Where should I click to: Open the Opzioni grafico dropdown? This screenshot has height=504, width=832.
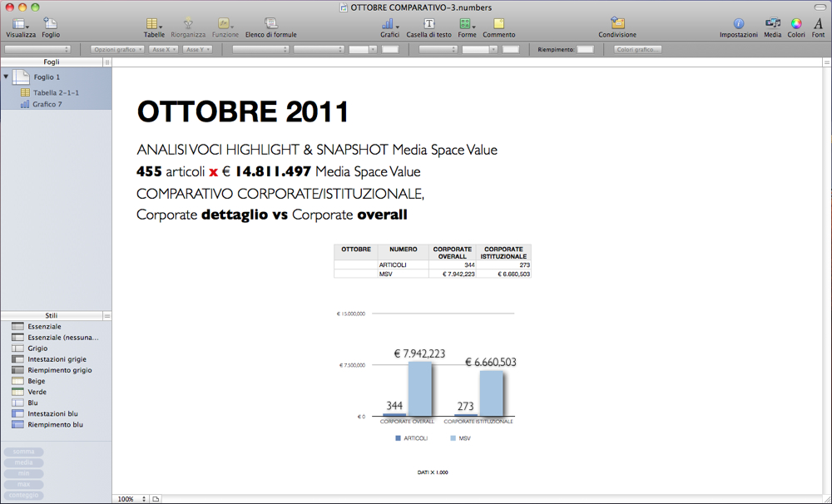tap(116, 50)
